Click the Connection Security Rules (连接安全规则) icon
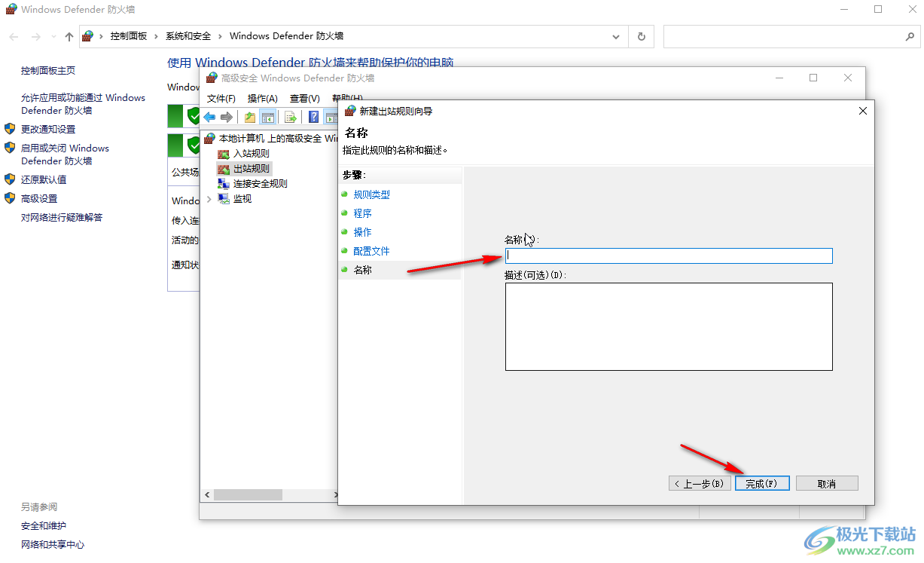 tap(223, 184)
